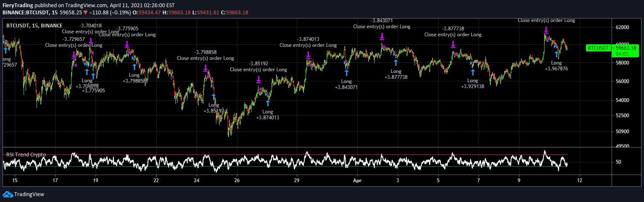Click the 58000 price axis label
This screenshot has height=202, width=644.
point(622,63)
